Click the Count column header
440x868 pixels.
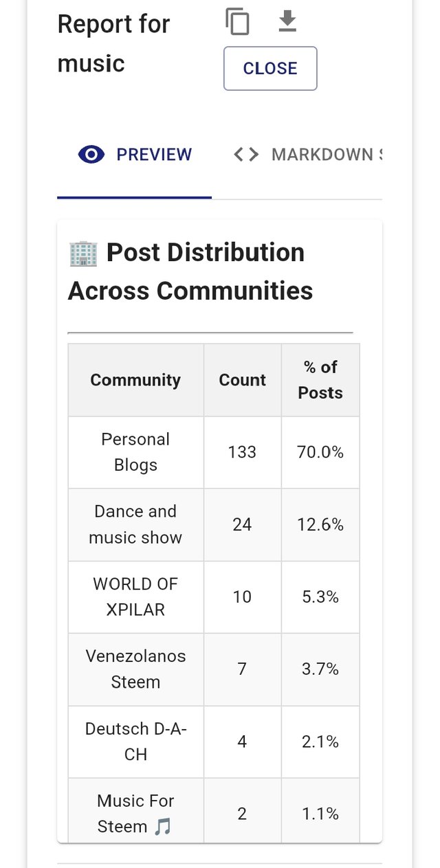click(x=242, y=380)
